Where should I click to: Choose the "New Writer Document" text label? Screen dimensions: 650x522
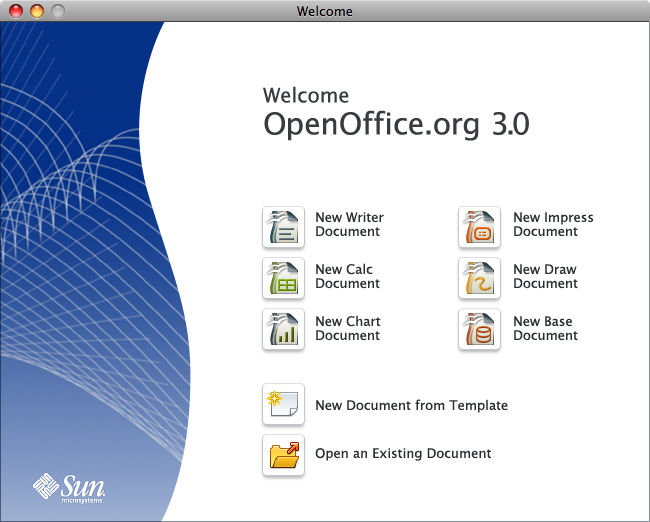pyautogui.click(x=349, y=225)
